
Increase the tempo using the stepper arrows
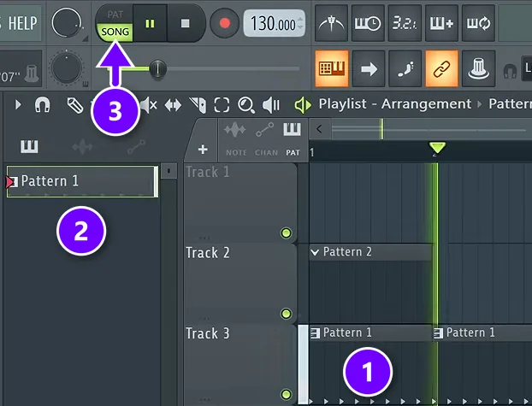(x=300, y=20)
